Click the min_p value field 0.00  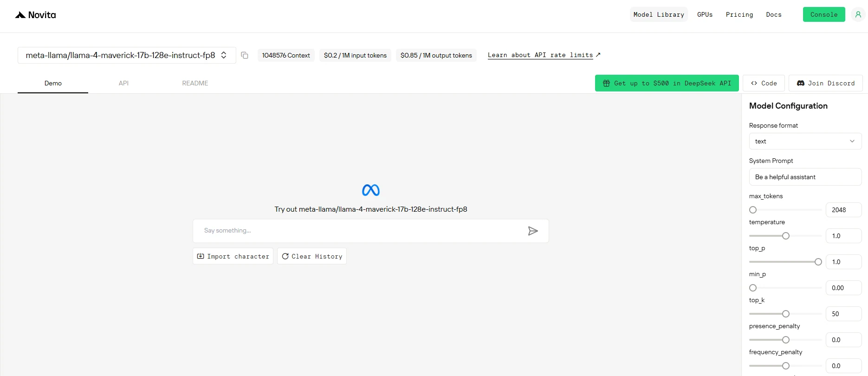point(844,288)
